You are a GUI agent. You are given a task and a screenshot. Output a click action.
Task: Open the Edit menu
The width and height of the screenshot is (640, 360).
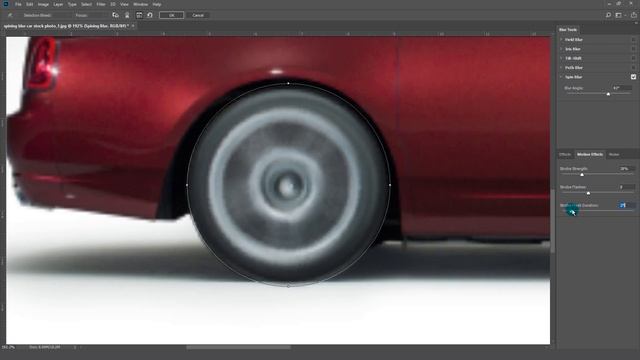click(x=29, y=4)
